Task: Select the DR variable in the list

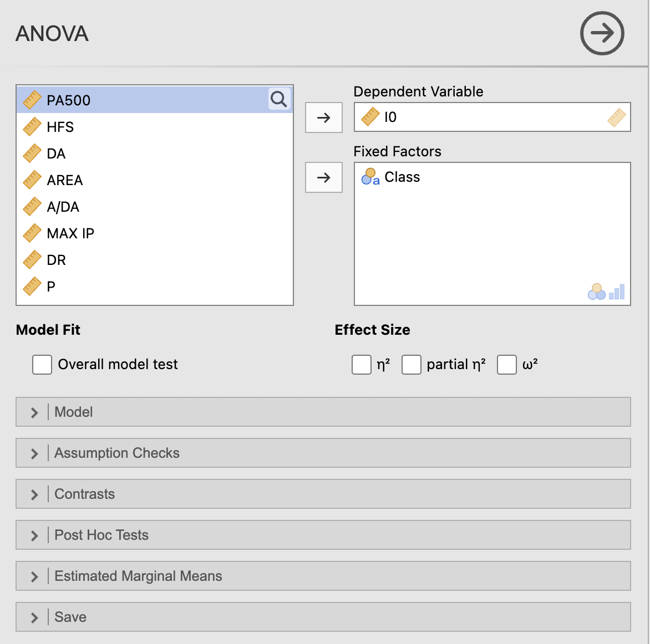Action: point(155,260)
